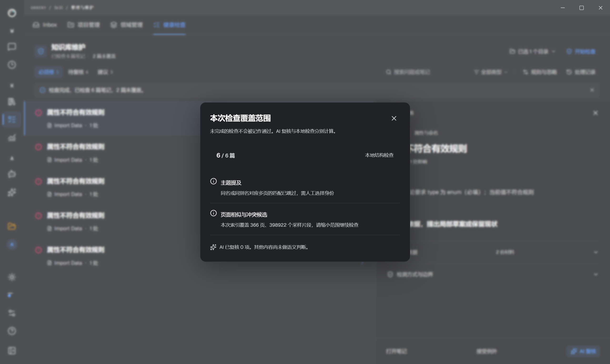Click the AI sparkle icon in the dialog footer

pyautogui.click(x=213, y=247)
